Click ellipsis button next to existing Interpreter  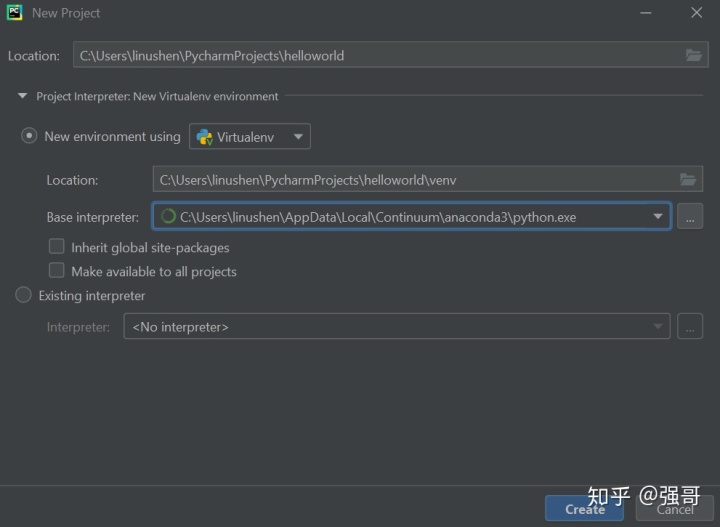(x=690, y=326)
